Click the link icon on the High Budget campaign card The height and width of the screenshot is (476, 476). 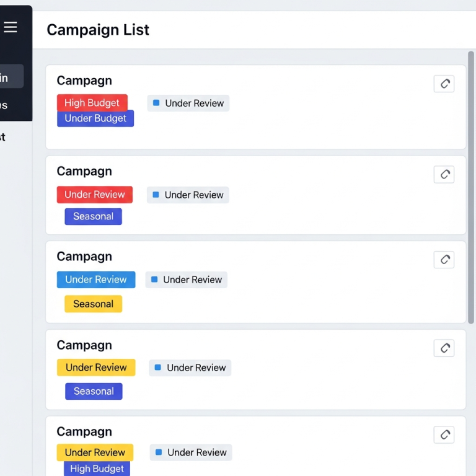pos(444,84)
